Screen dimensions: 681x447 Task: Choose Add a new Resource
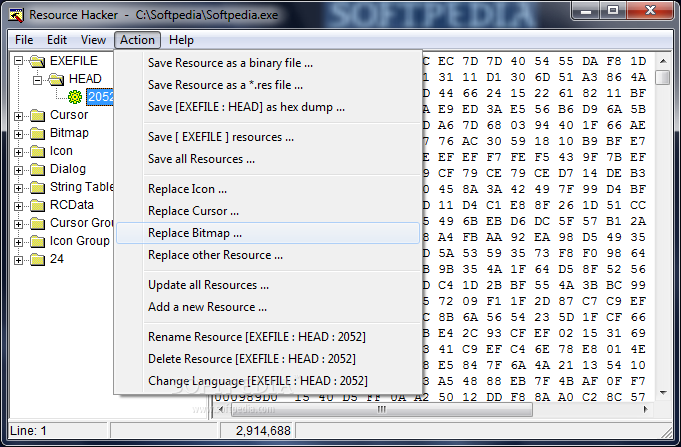coord(268,307)
